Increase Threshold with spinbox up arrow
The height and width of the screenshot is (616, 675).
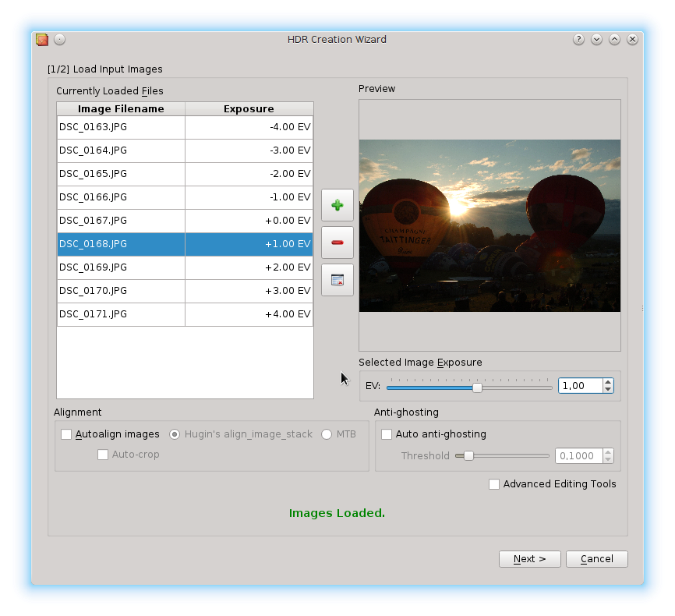tap(608, 452)
